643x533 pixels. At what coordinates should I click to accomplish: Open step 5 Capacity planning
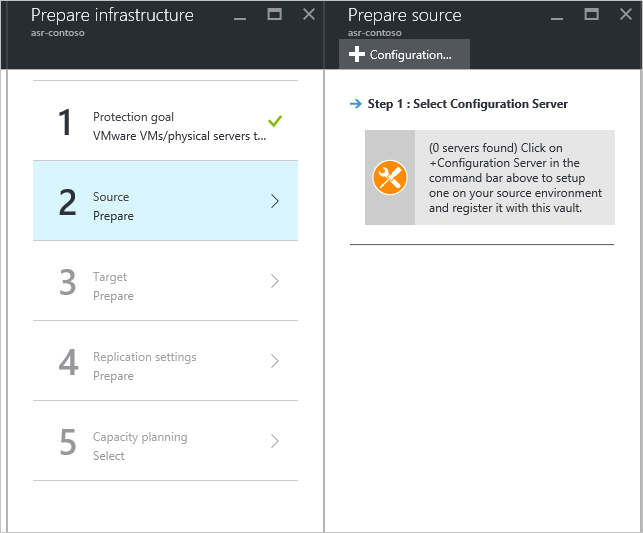(x=165, y=441)
